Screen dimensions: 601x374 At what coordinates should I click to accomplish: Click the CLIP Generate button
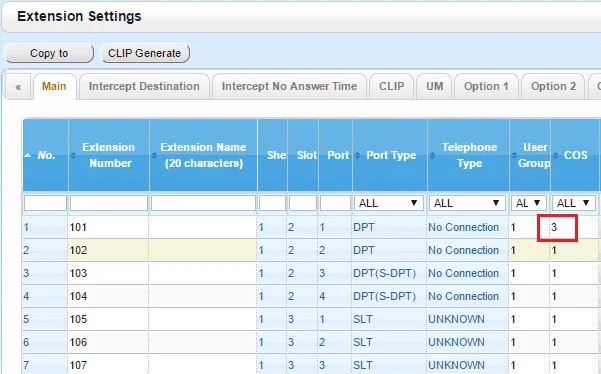(145, 53)
